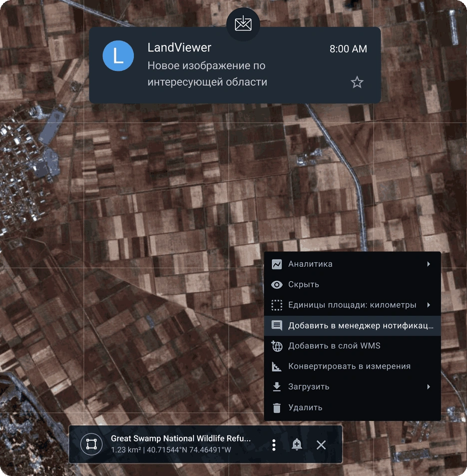Click the LandViewer avatar with letter L
Image resolution: width=467 pixels, height=476 pixels.
coord(118,56)
